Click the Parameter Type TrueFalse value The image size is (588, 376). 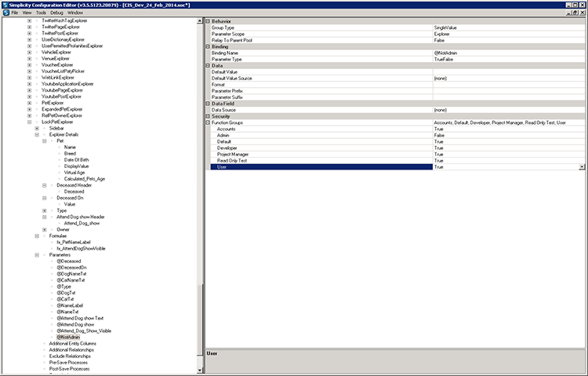point(443,60)
